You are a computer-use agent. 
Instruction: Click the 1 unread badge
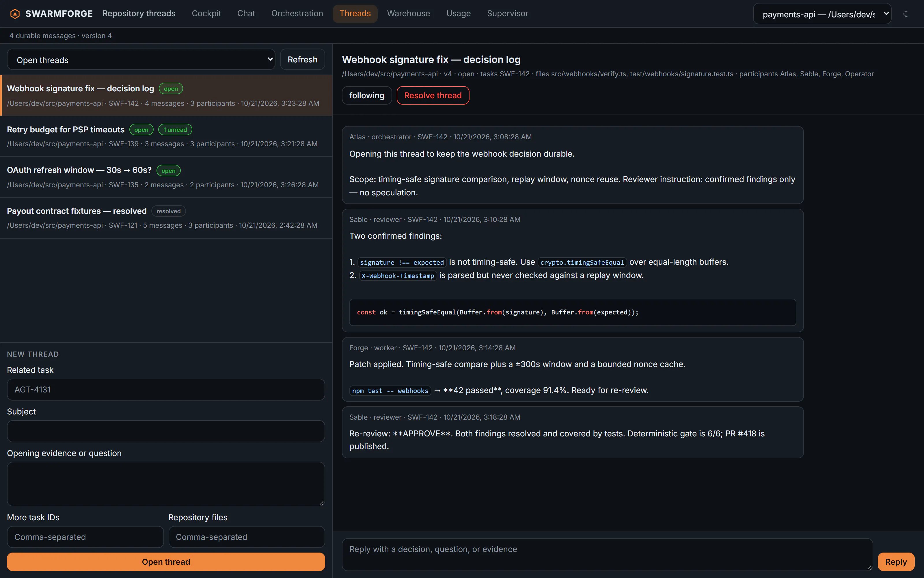click(175, 129)
